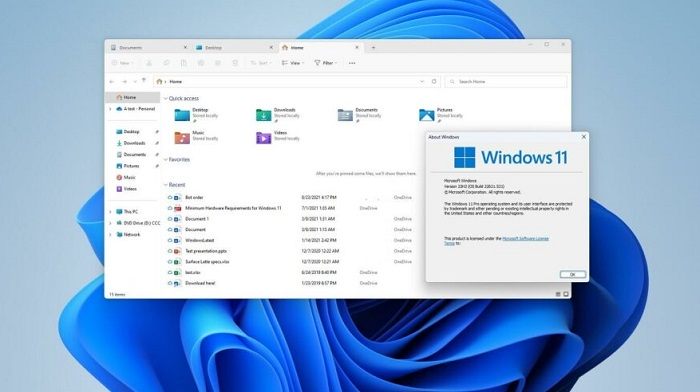
Task: Expand the Network node
Action: [111, 234]
